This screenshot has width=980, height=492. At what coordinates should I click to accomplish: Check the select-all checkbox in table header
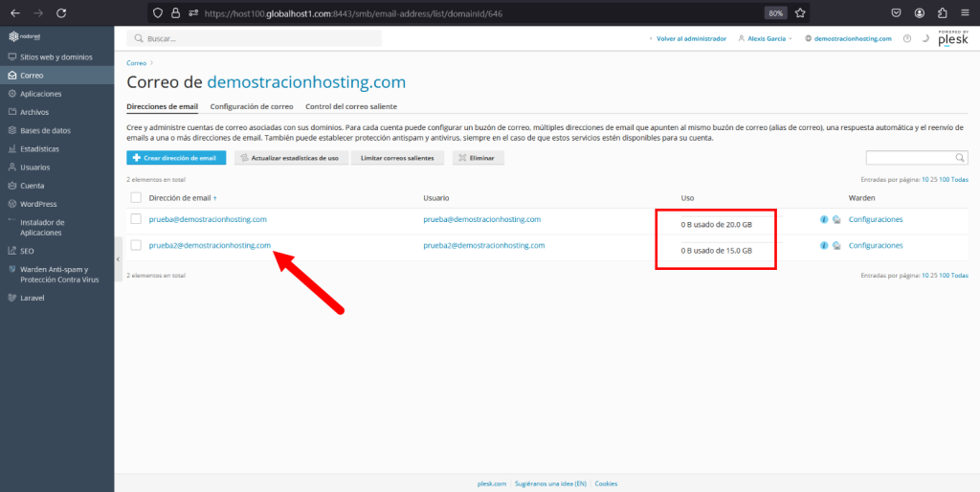pyautogui.click(x=136, y=197)
